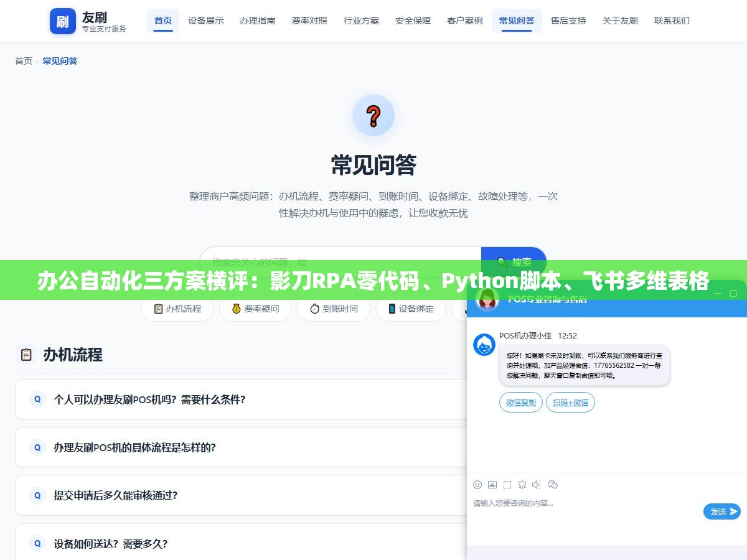This screenshot has width=747, height=560.
Task: Click phone icon on 设备绑定 chip
Action: pos(392,309)
